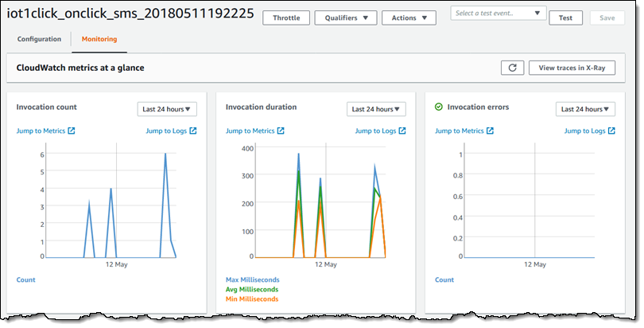This screenshot has height=328, width=644.
Task: Click the View traces in X-Ray button
Action: pos(572,68)
